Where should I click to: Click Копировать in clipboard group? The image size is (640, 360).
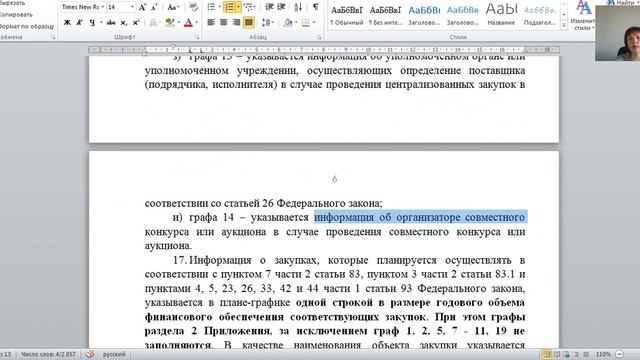[16, 15]
